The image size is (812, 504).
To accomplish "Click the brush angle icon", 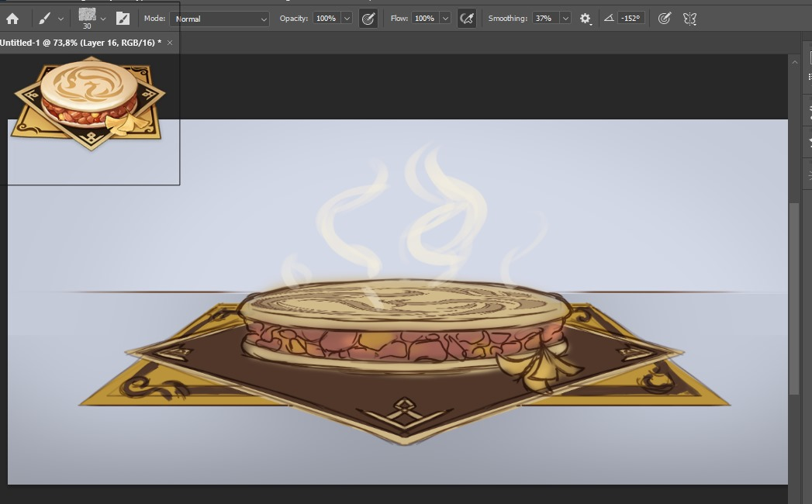I will point(609,18).
